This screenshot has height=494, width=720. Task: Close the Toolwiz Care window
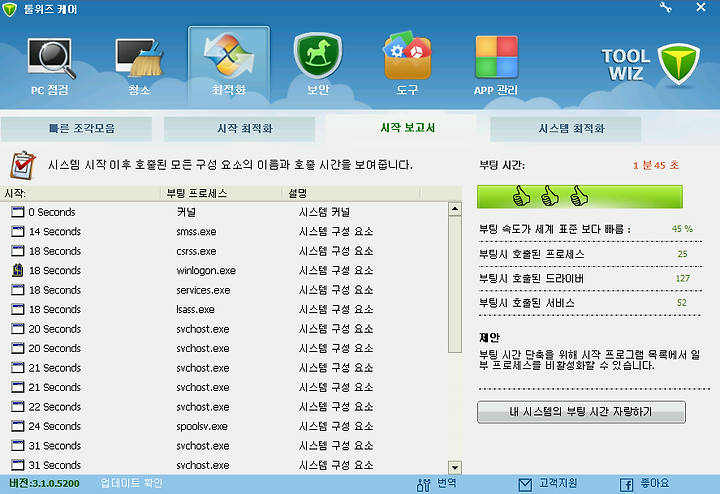tap(701, 7)
